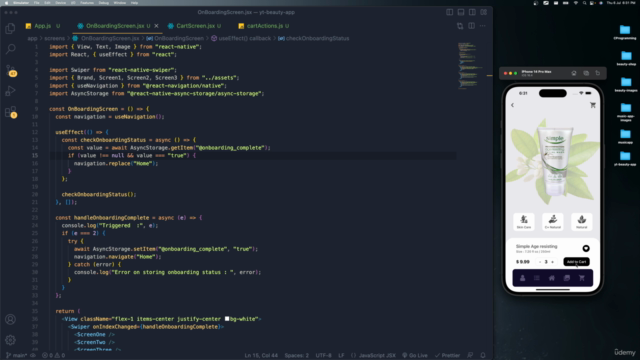The height and width of the screenshot is (360, 640).
Task: Open the Features menu in the macOS menu bar
Action: pyautogui.click(x=87, y=3)
